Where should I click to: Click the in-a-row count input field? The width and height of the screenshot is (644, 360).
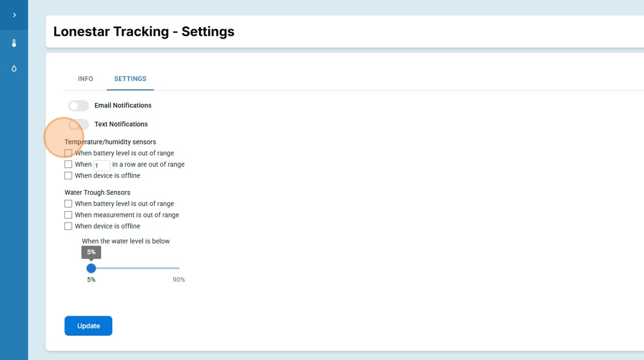[x=102, y=165]
